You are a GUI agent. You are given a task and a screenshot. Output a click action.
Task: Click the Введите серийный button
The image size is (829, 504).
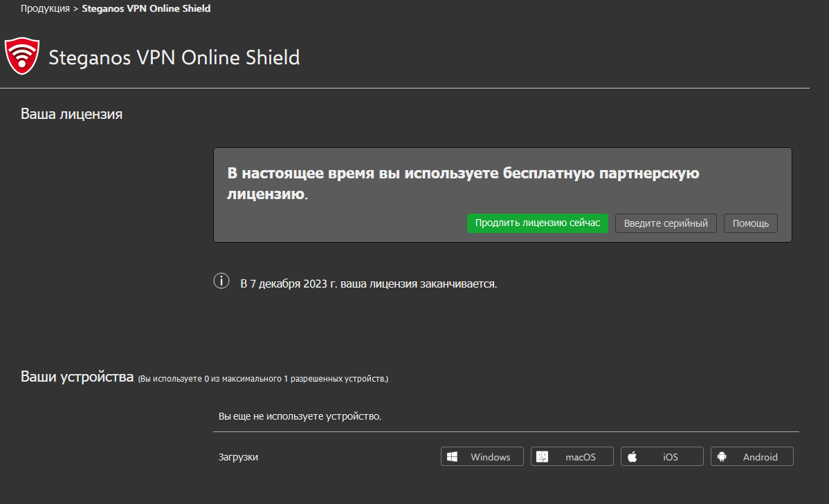666,223
